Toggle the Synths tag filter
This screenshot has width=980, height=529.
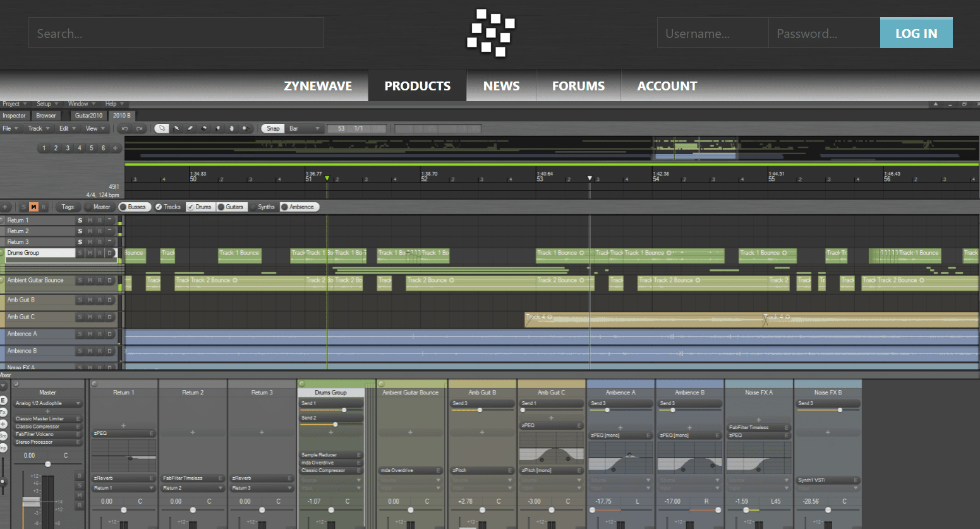(x=263, y=207)
